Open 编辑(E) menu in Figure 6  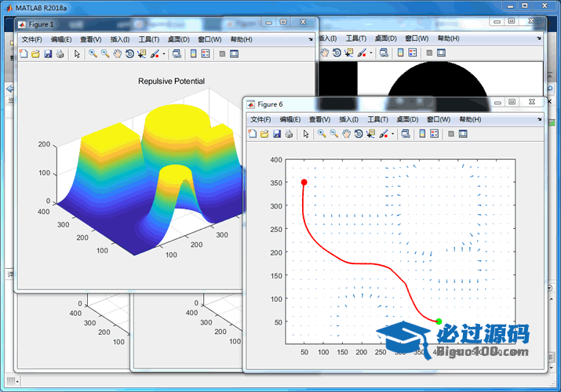pyautogui.click(x=290, y=119)
